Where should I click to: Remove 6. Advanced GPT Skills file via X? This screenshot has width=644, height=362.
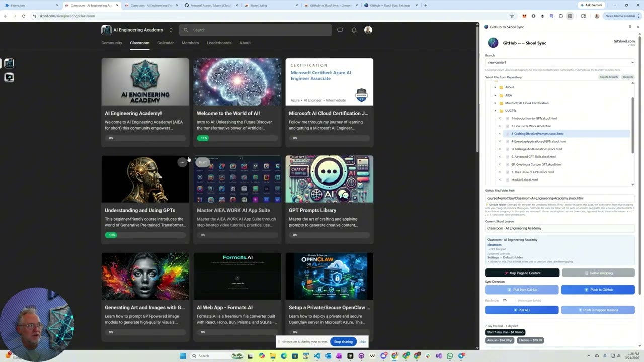click(x=500, y=157)
